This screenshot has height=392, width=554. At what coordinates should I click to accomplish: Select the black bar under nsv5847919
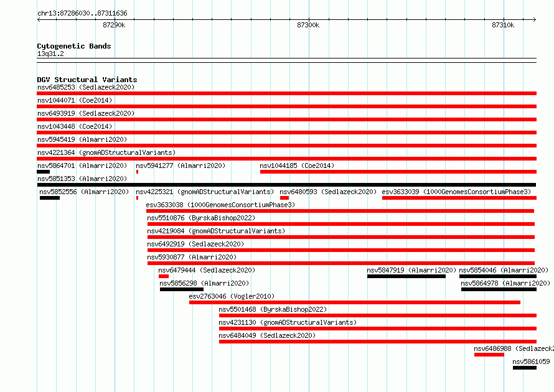click(406, 276)
